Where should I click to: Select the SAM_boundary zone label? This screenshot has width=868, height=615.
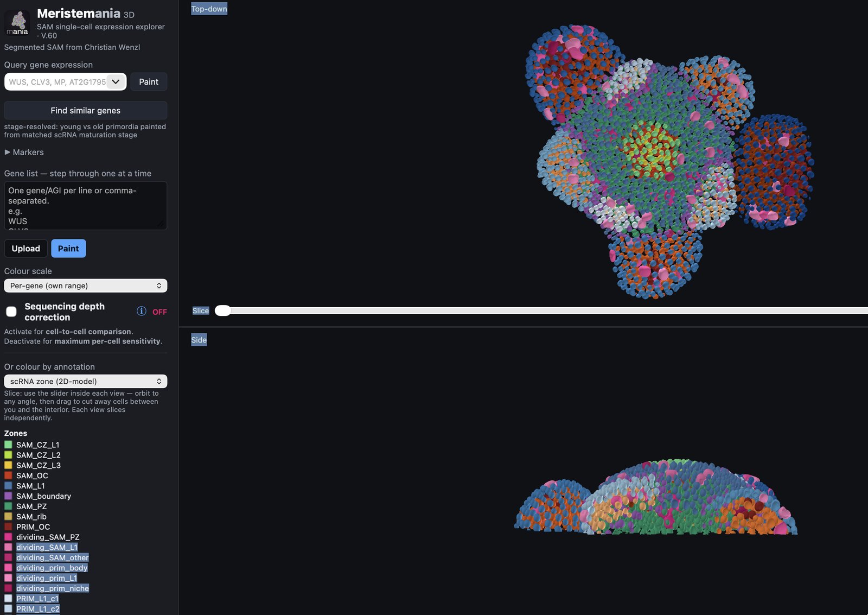(43, 496)
